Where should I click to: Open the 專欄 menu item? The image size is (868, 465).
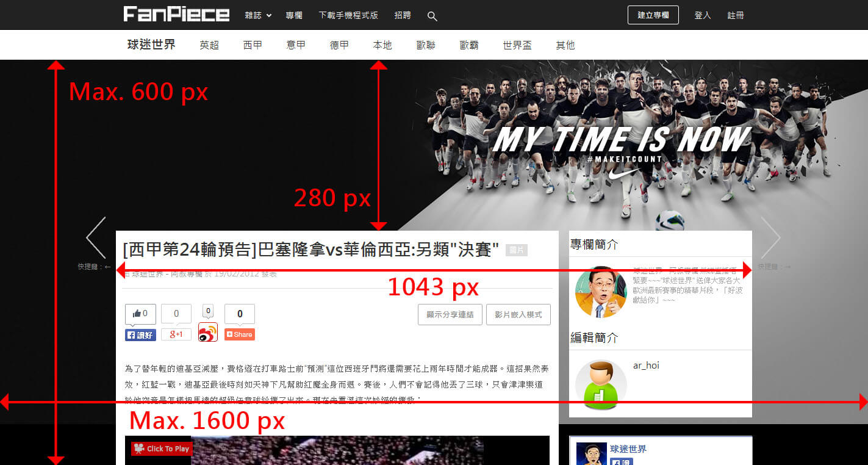[294, 15]
